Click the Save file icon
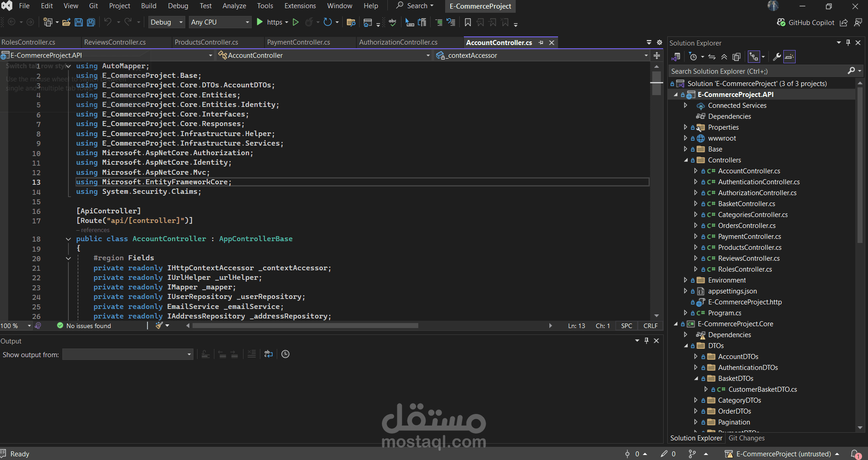868x460 pixels. [79, 22]
